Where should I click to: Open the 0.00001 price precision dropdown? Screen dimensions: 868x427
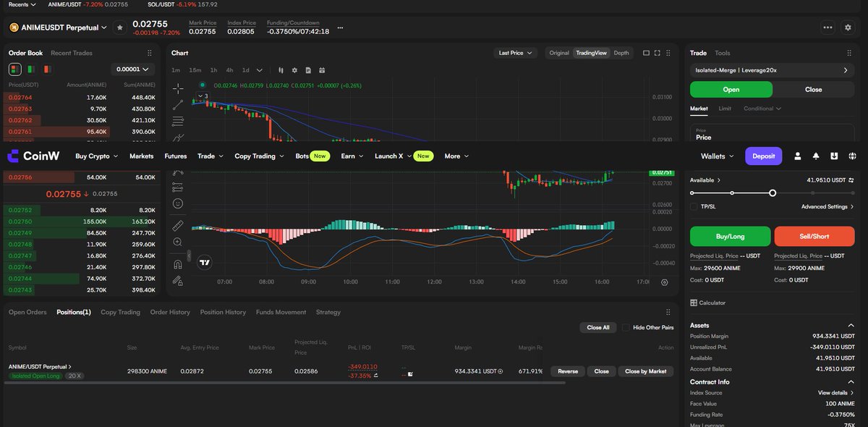pyautogui.click(x=132, y=69)
